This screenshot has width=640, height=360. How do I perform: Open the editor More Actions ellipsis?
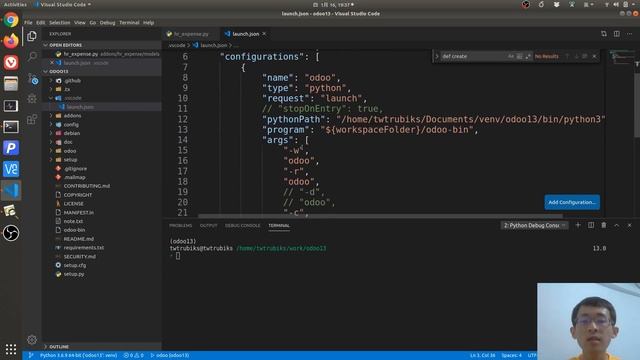tap(630, 34)
